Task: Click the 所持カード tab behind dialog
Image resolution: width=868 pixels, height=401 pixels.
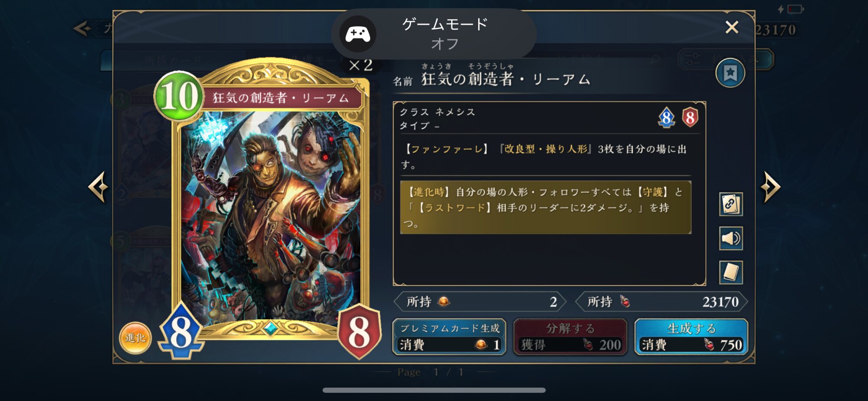Action: coord(173,60)
